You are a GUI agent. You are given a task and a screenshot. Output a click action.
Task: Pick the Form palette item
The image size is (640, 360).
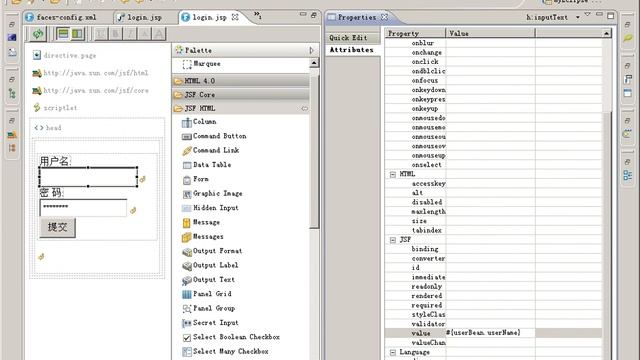pos(196,179)
